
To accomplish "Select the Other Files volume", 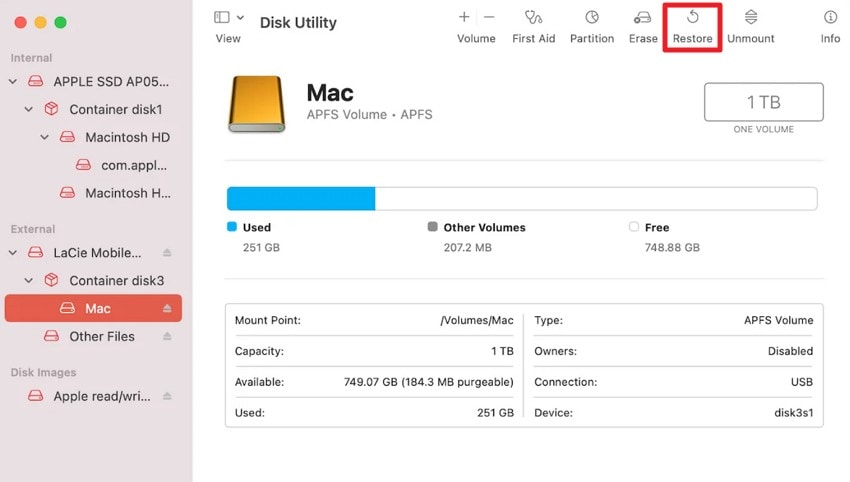I will [x=102, y=336].
